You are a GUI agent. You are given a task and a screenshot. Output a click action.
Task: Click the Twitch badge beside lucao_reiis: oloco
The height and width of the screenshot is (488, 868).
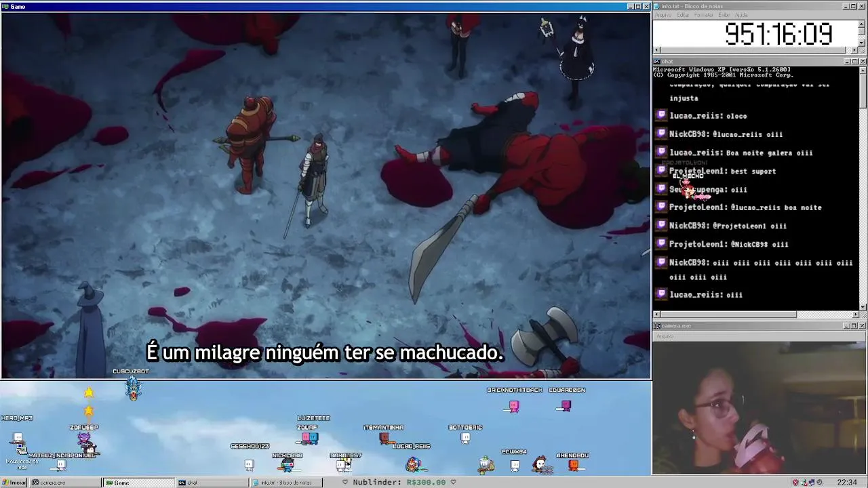[x=662, y=115]
